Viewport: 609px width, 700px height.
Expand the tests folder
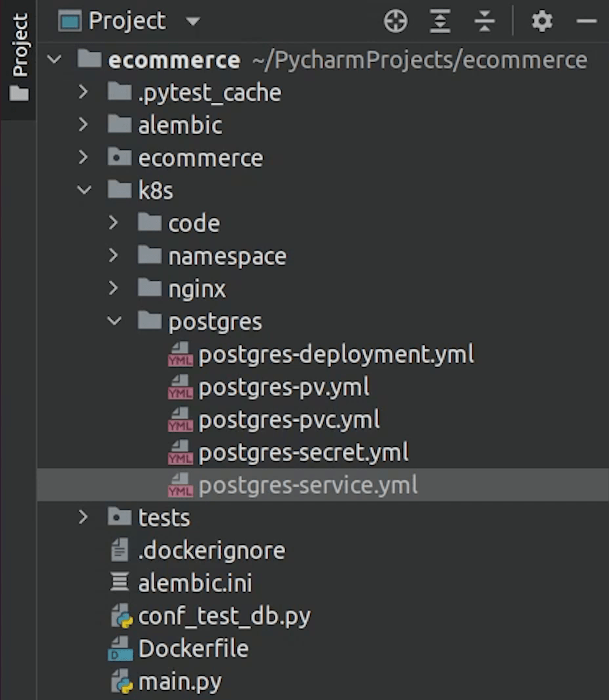[83, 517]
